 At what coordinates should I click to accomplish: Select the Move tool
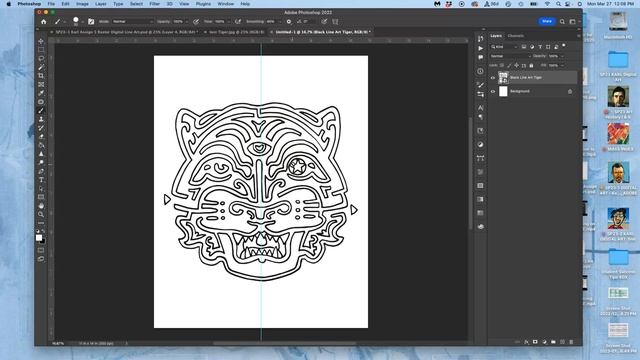point(41,41)
